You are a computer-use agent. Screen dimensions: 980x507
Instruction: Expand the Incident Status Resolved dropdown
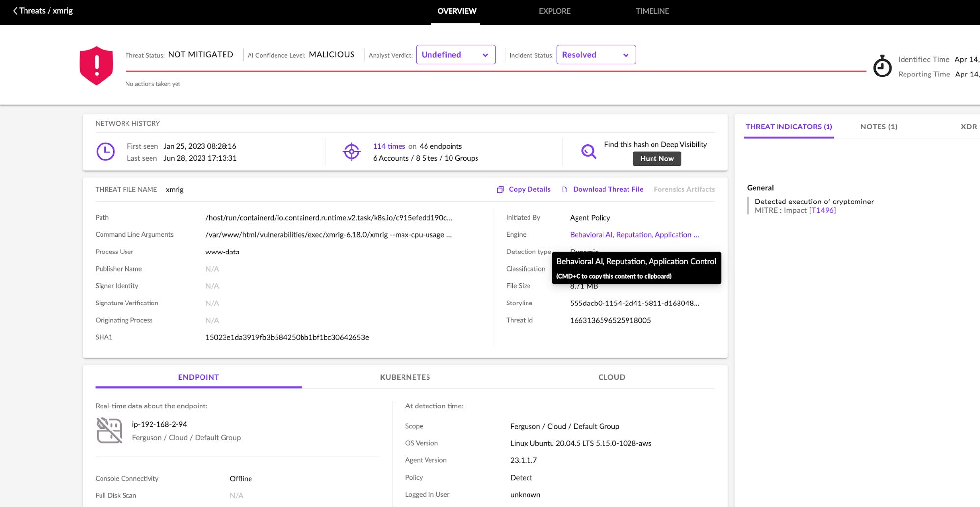point(596,55)
